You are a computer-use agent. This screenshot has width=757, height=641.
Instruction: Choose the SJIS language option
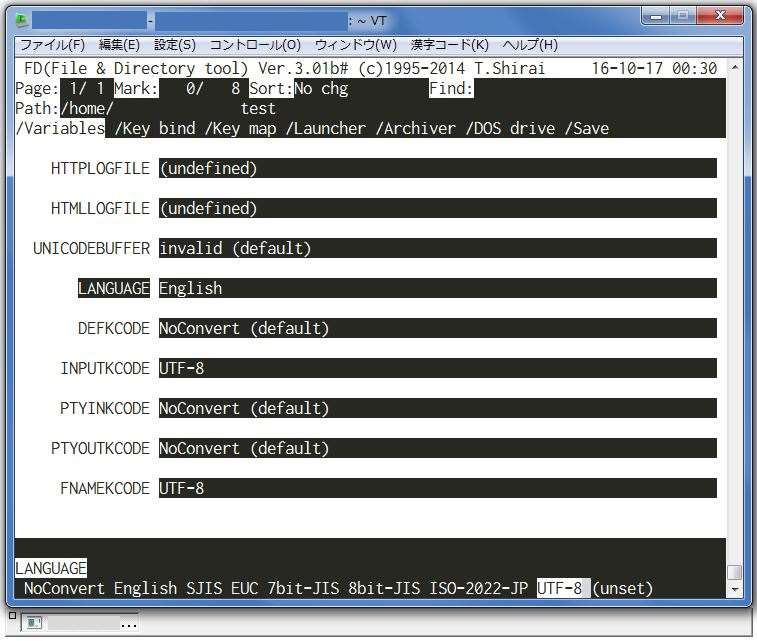click(204, 588)
